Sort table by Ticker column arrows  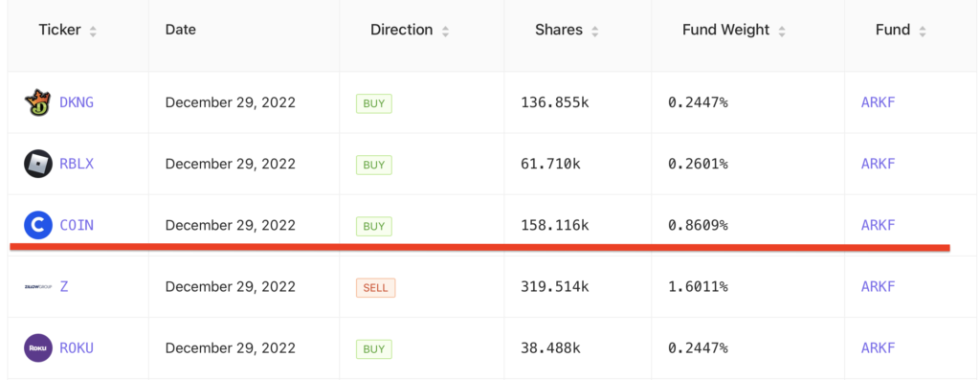(x=93, y=32)
